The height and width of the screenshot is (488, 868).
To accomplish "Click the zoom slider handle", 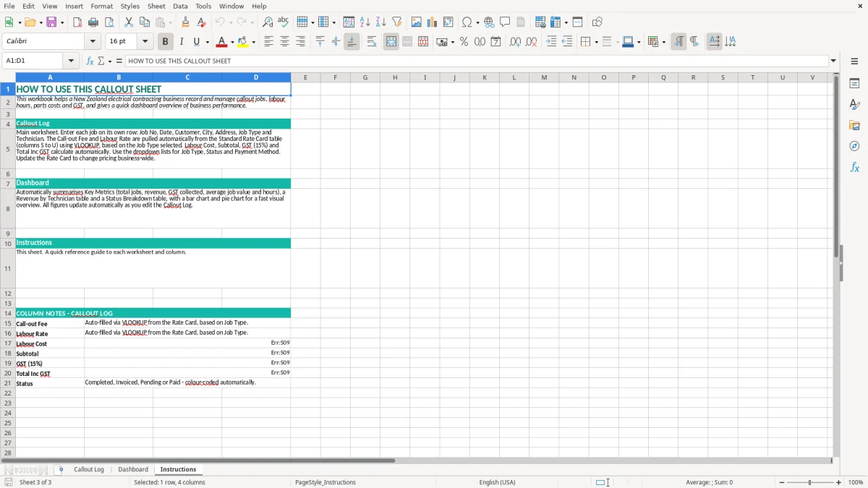I will 810,482.
